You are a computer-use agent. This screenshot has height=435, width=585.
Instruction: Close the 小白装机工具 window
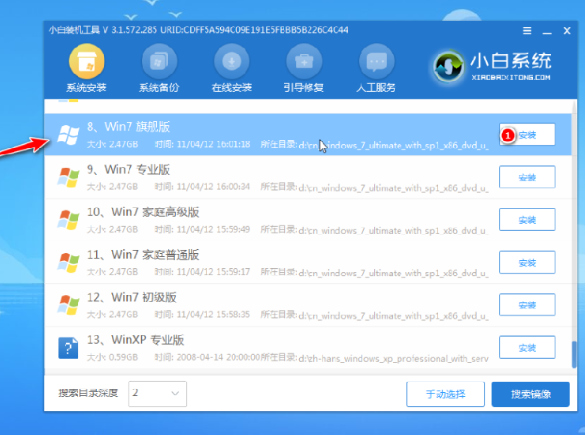point(567,31)
